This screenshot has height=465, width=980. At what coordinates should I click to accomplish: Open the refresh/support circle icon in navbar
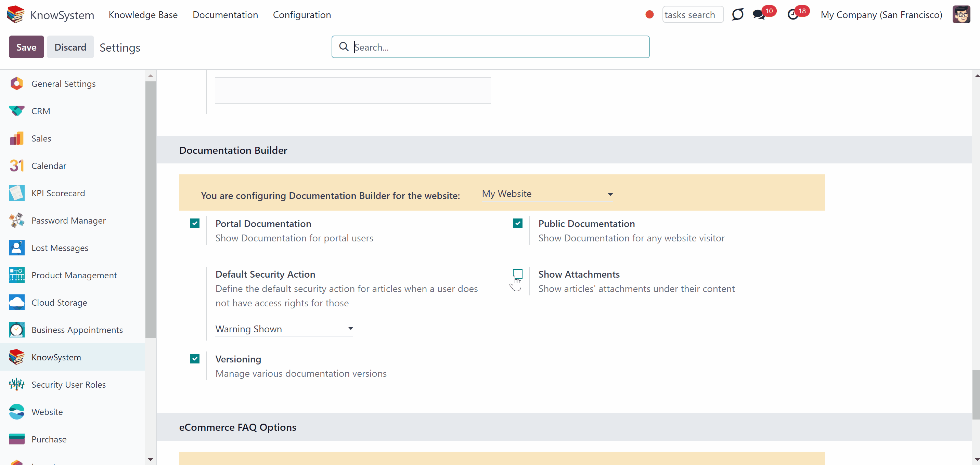coord(737,15)
